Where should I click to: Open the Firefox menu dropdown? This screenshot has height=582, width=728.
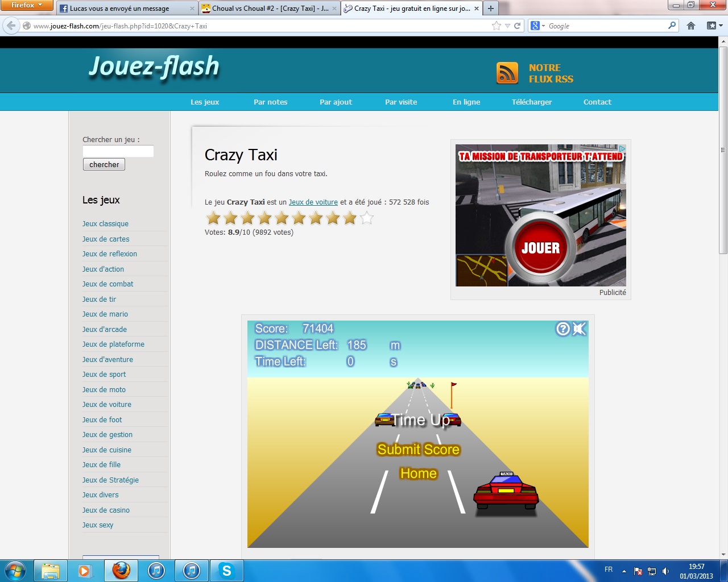(x=27, y=5)
